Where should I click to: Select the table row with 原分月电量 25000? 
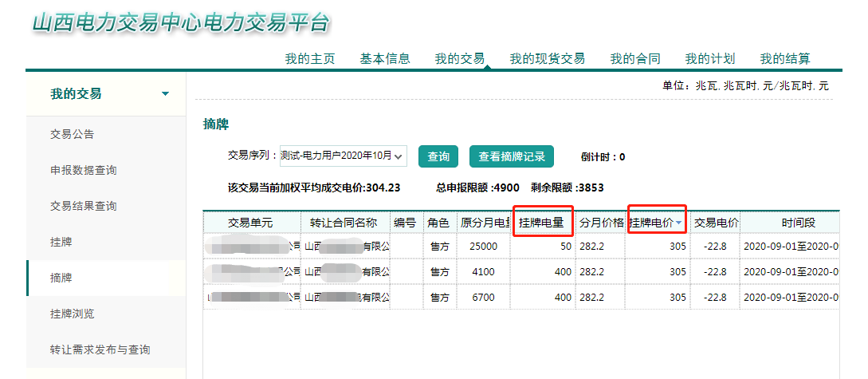coord(484,247)
